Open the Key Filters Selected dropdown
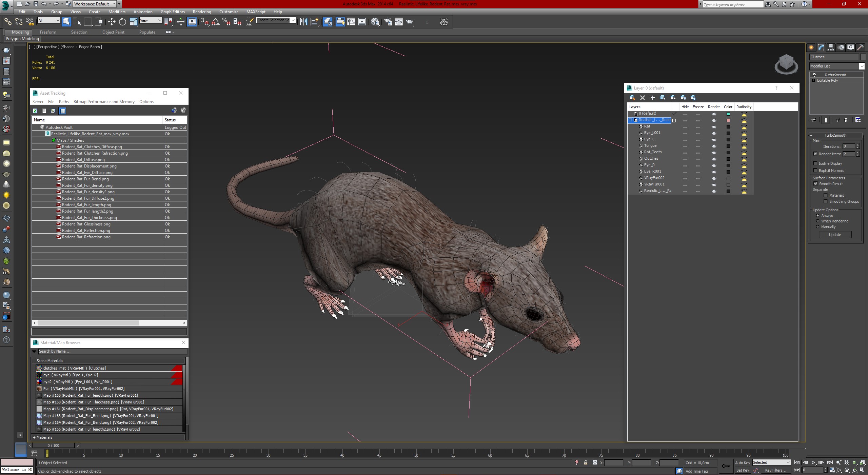 pos(771,462)
